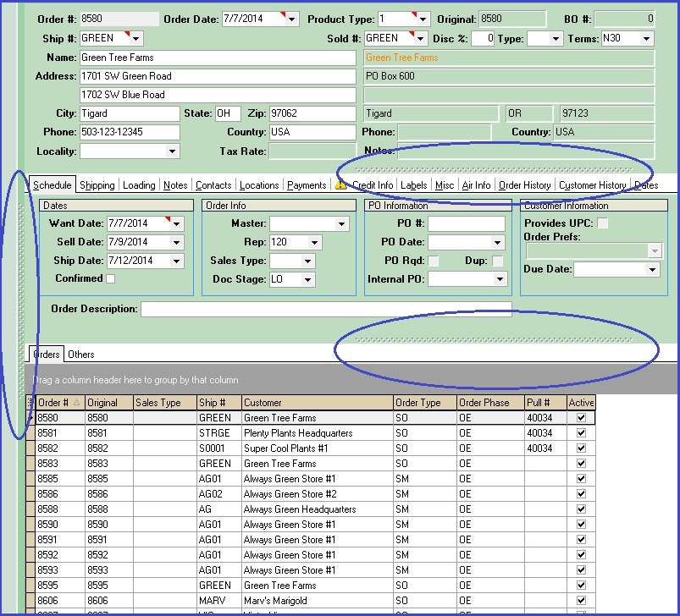
Task: Click the warning icon before Credit Info tab
Action: [x=341, y=185]
